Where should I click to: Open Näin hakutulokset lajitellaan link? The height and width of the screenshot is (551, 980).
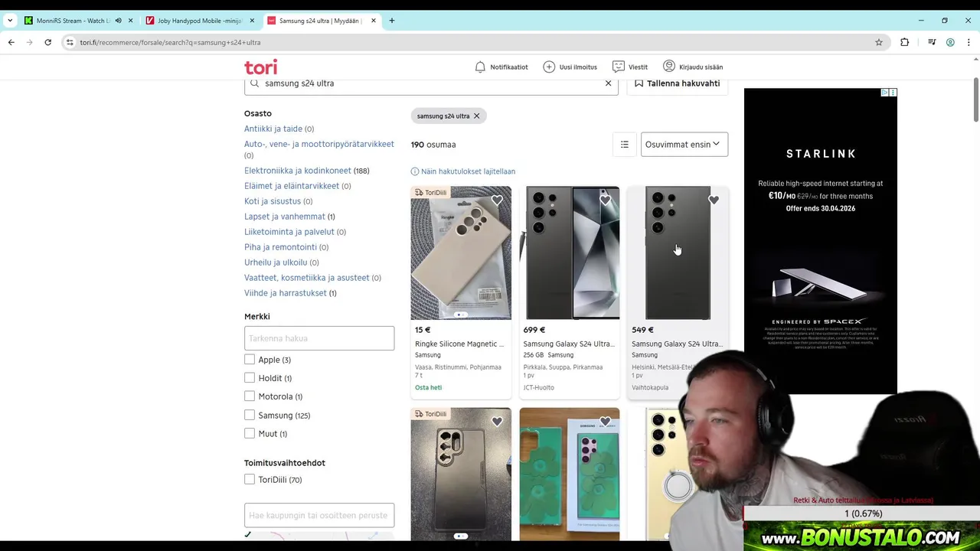468,171
